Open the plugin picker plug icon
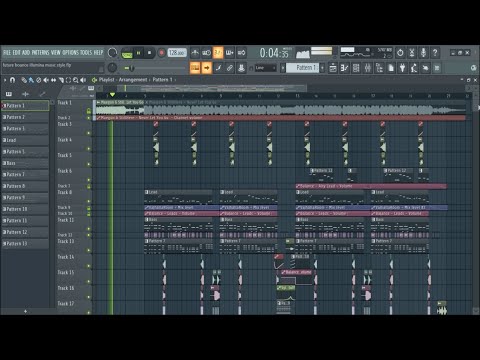Screen dimensions: 480x360 tap(402, 68)
